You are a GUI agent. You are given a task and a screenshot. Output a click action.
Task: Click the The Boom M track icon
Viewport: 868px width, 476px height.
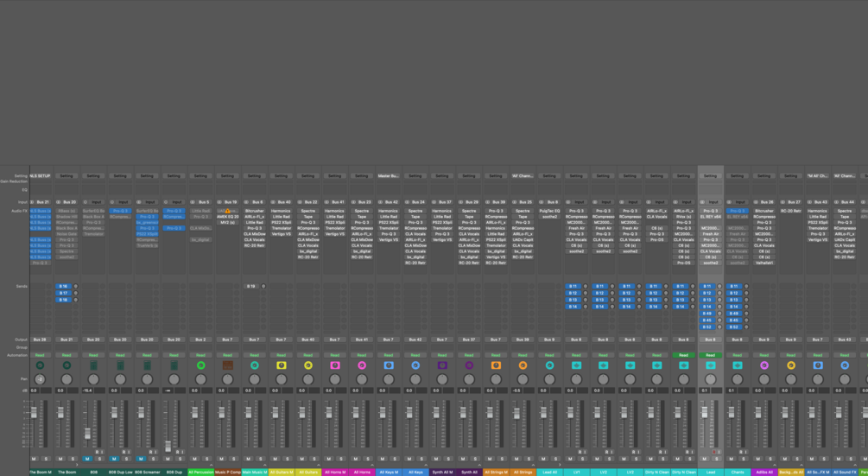pos(40,365)
